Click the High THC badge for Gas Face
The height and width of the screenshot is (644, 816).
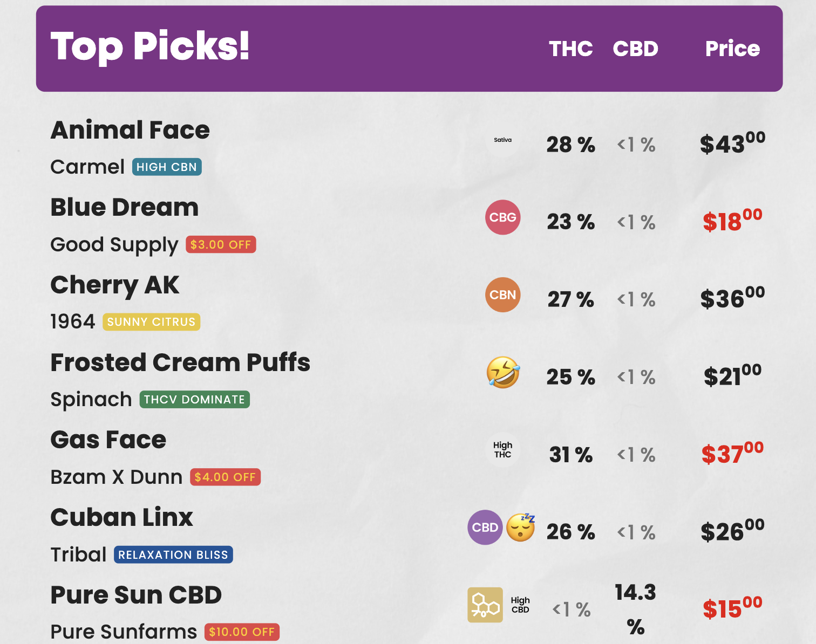(x=502, y=450)
